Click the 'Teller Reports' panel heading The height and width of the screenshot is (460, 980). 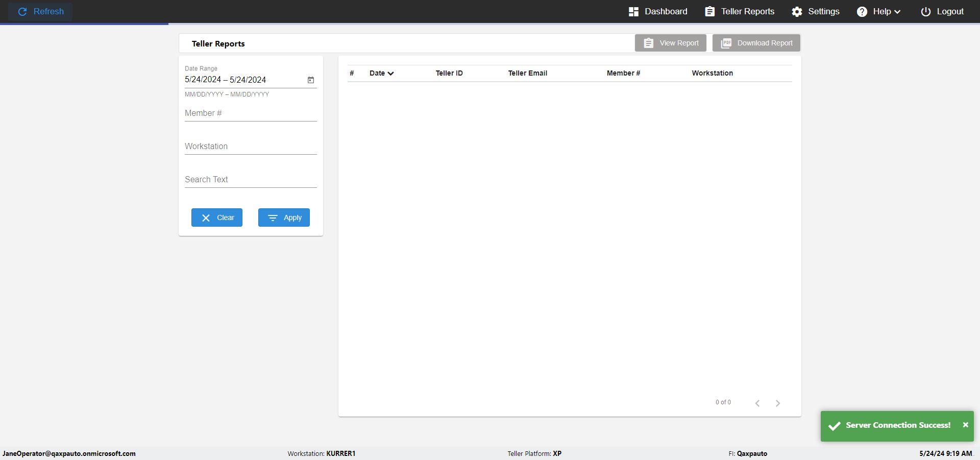point(218,44)
